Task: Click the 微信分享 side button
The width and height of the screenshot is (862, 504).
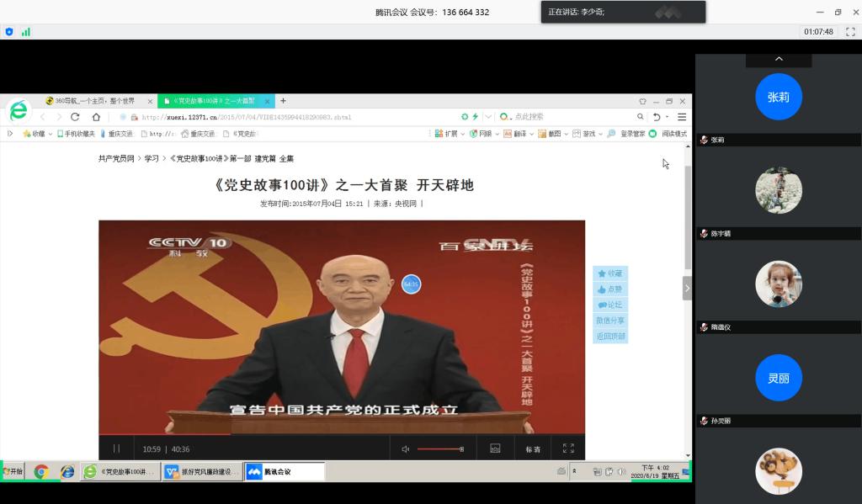Action: pyautogui.click(x=610, y=321)
